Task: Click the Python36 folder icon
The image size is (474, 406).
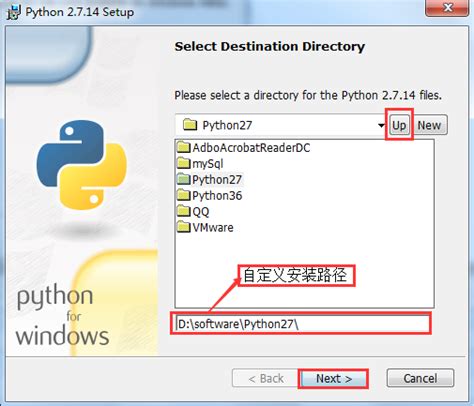Action: (x=184, y=195)
